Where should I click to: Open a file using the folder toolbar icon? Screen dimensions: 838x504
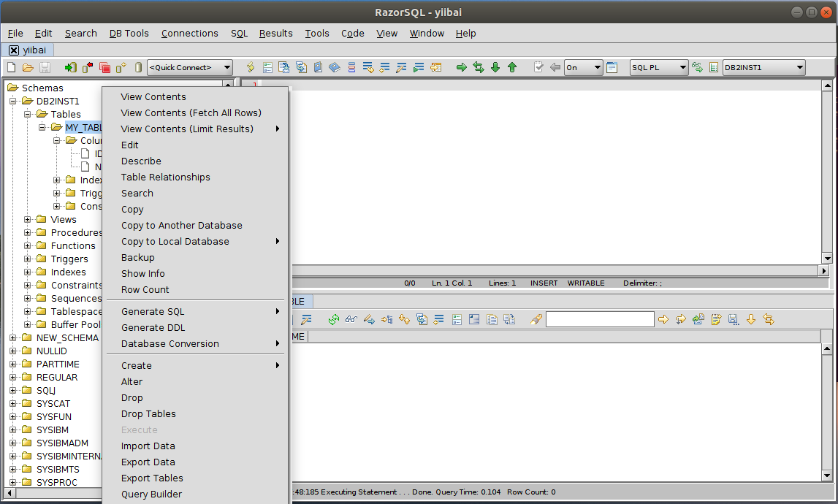click(x=28, y=67)
